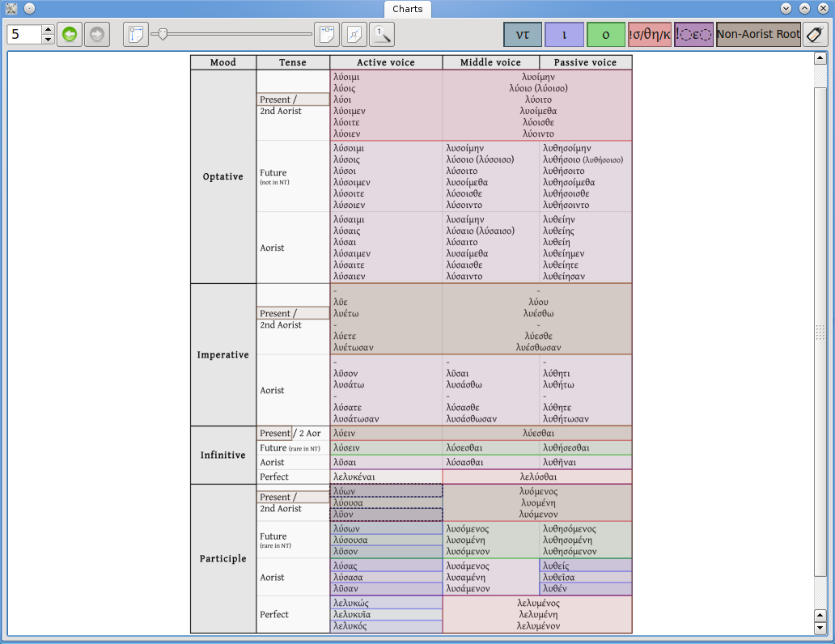Click the word λυοίμην
Image resolution: width=835 pixels, height=644 pixels.
[538, 77]
